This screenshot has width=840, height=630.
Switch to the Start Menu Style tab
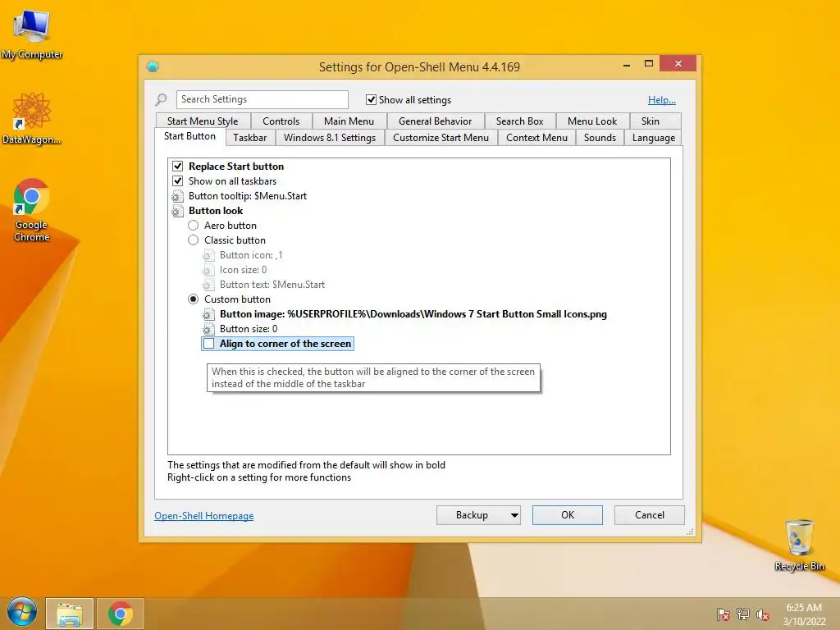pyautogui.click(x=203, y=121)
